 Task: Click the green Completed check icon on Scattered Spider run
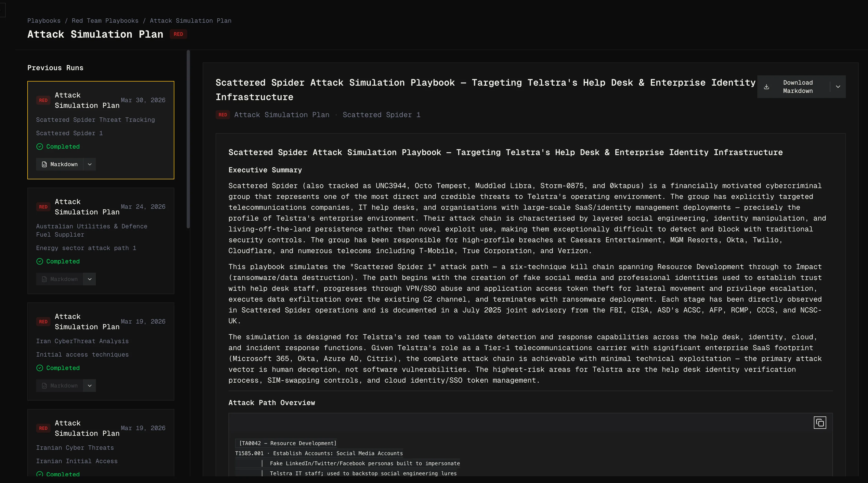pyautogui.click(x=40, y=147)
